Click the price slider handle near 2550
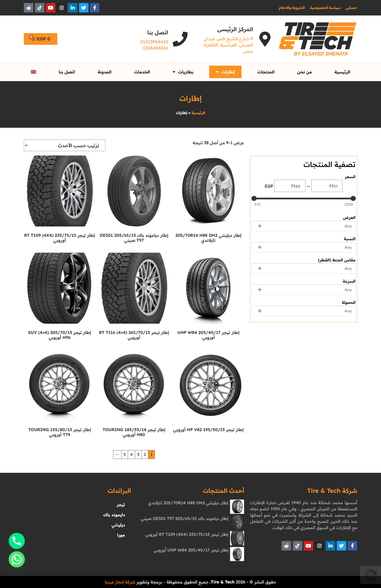The image size is (381, 588). click(353, 198)
